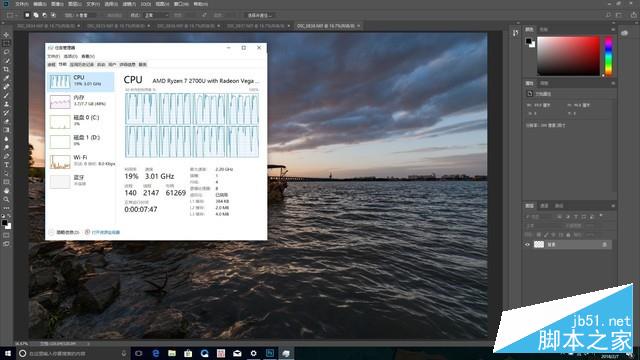The height and width of the screenshot is (360, 640).
Task: Select the Lasso tool
Action: pyautogui.click(x=6, y=52)
